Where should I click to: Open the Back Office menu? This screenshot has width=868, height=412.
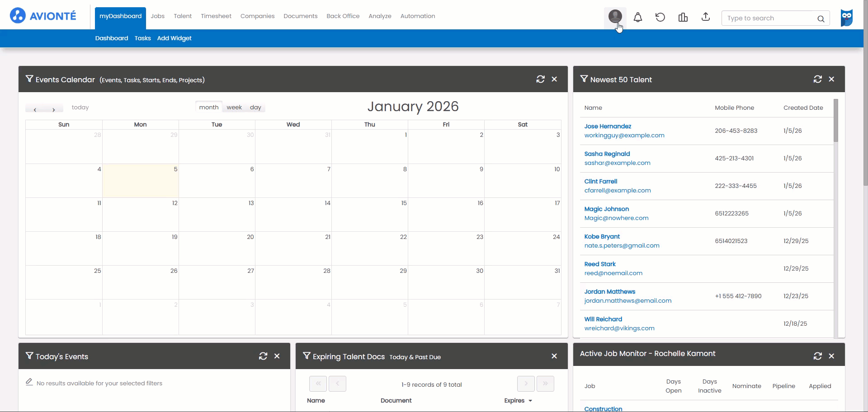tap(343, 16)
